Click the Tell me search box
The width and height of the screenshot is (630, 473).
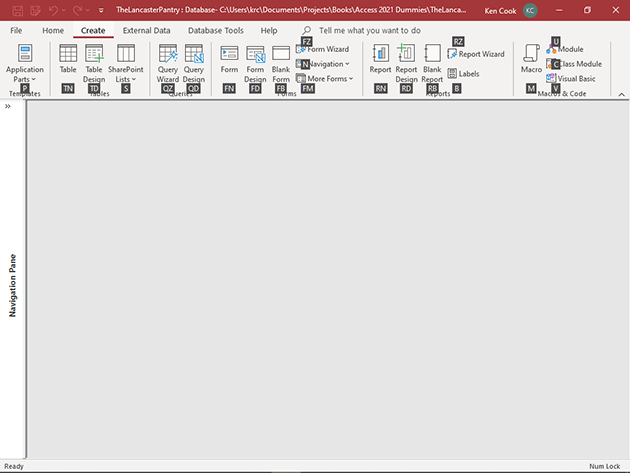click(x=369, y=31)
